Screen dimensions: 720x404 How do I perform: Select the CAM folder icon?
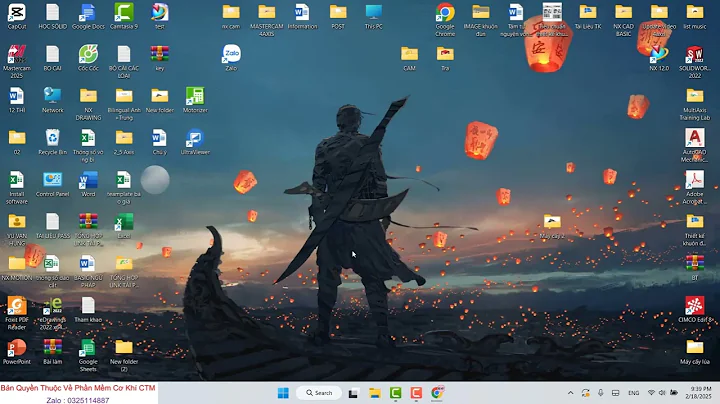click(409, 58)
